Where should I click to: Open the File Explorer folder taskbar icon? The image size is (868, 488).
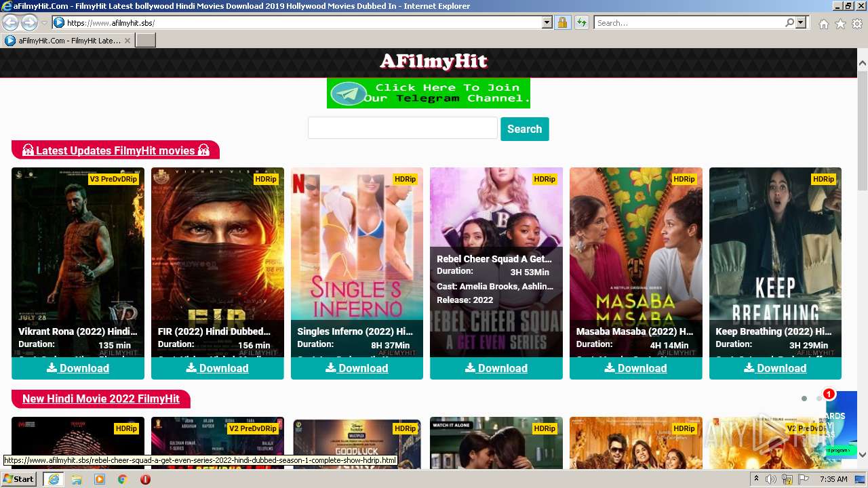[x=77, y=479]
